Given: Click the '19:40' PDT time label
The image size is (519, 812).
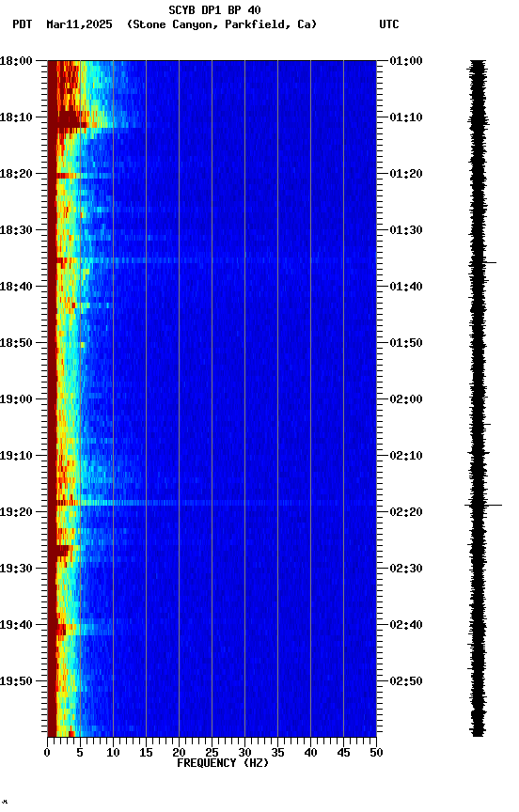Looking at the screenshot, I should click(16, 625).
